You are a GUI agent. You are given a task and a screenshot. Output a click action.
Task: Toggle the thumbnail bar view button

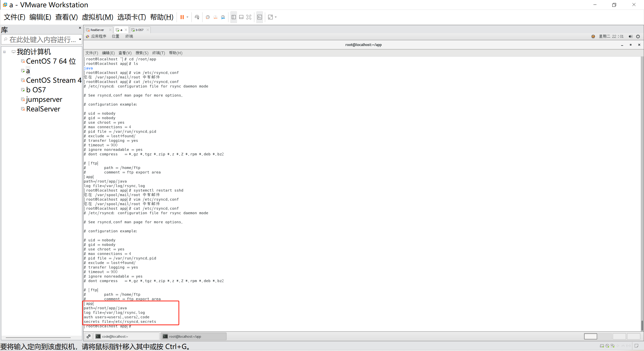[241, 17]
